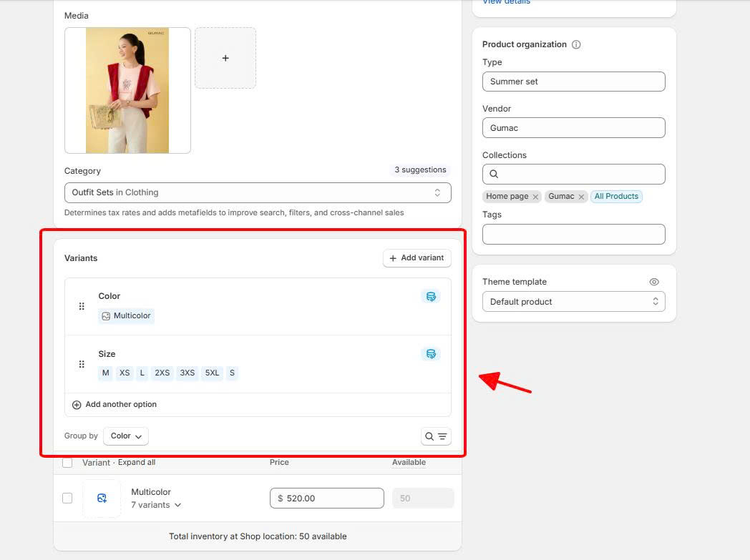Click the Expand all link in variant table
The height and width of the screenshot is (560, 750).
tap(137, 462)
